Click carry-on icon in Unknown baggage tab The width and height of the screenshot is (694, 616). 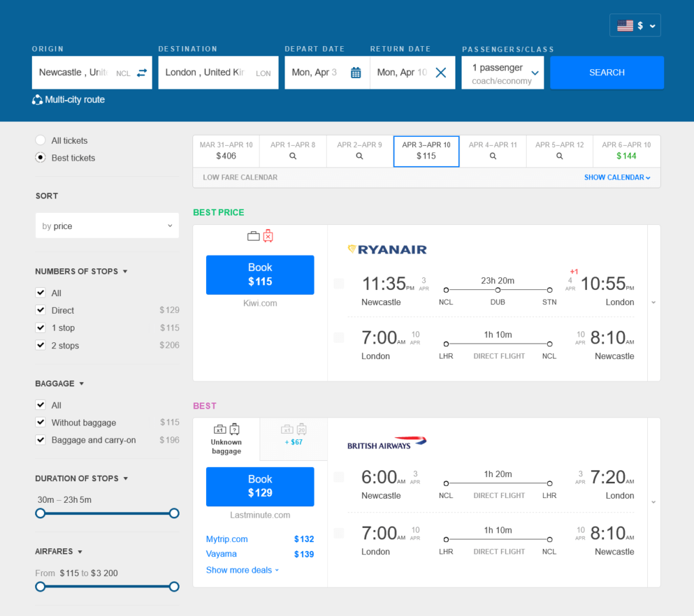point(220,429)
